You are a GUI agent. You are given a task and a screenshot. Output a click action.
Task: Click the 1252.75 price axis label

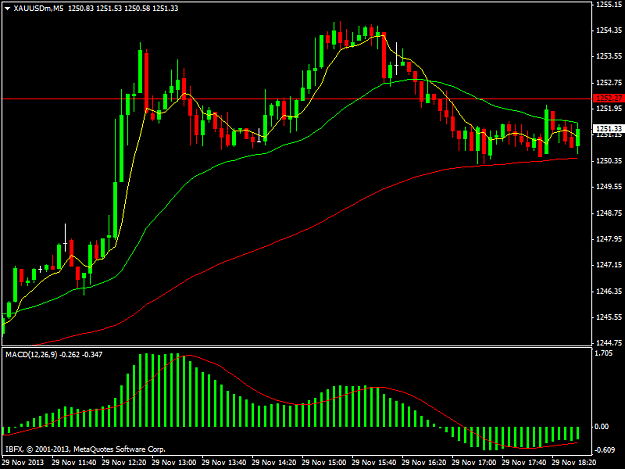[609, 82]
